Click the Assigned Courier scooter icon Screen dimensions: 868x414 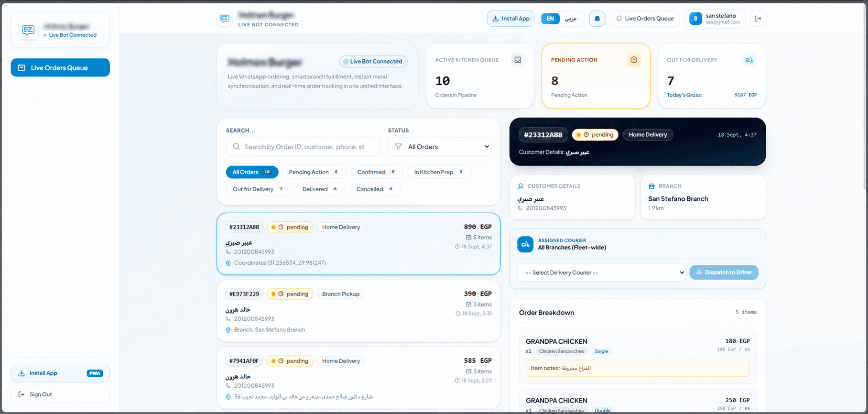525,244
